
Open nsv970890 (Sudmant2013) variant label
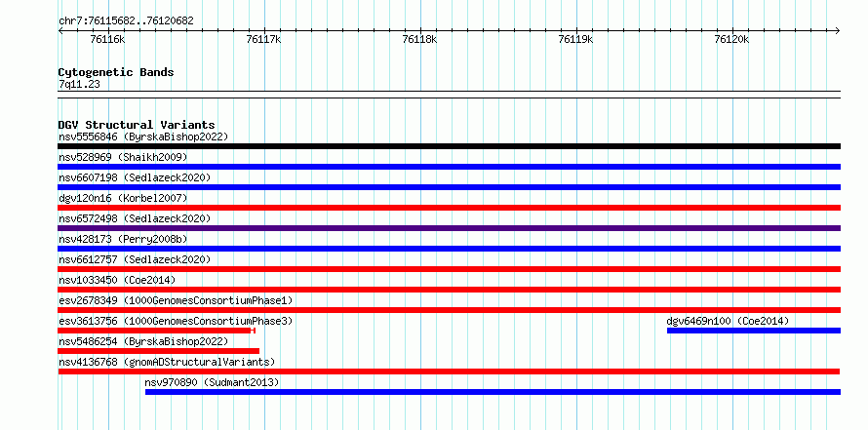pos(212,382)
